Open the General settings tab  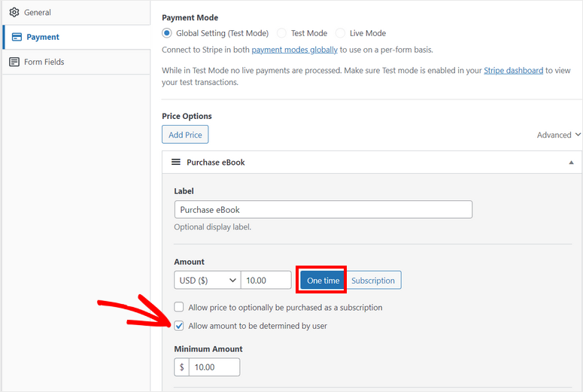(x=38, y=13)
